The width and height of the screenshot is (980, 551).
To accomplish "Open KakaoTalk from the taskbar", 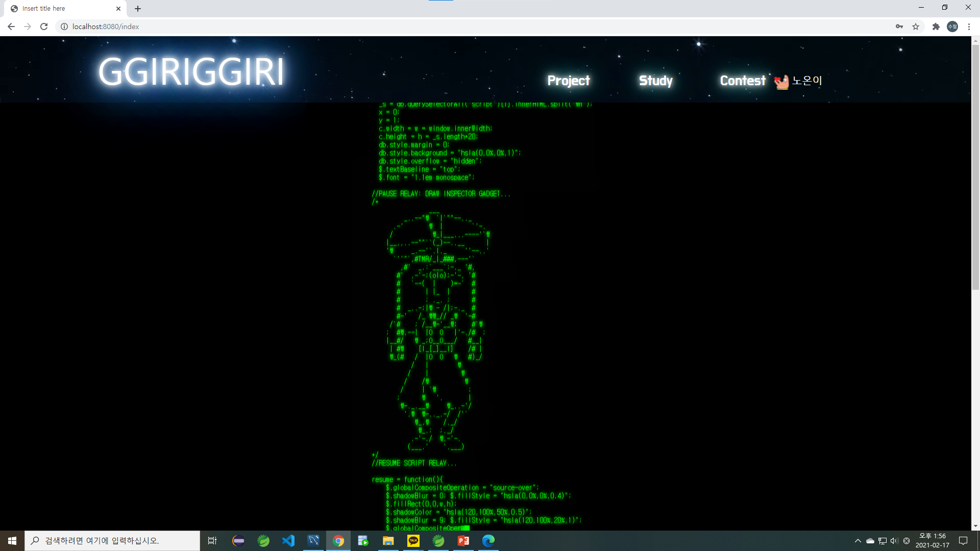I will tap(413, 540).
